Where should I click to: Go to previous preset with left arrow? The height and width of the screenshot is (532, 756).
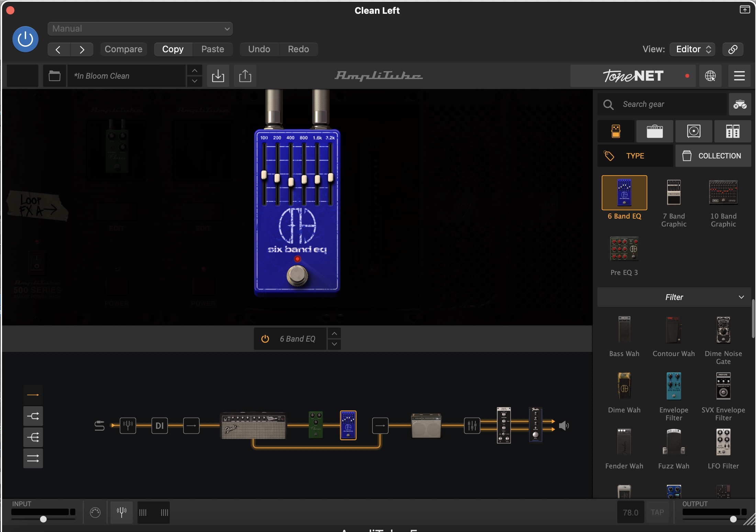point(58,49)
